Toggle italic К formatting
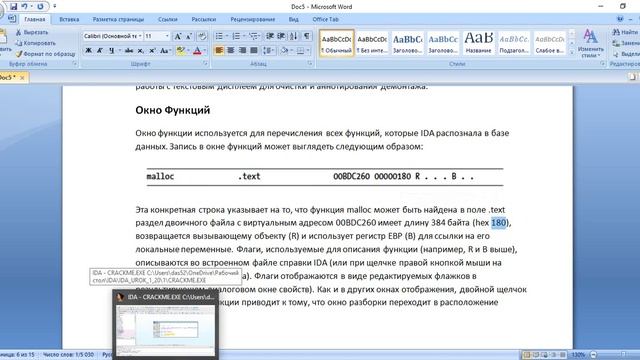 point(100,51)
